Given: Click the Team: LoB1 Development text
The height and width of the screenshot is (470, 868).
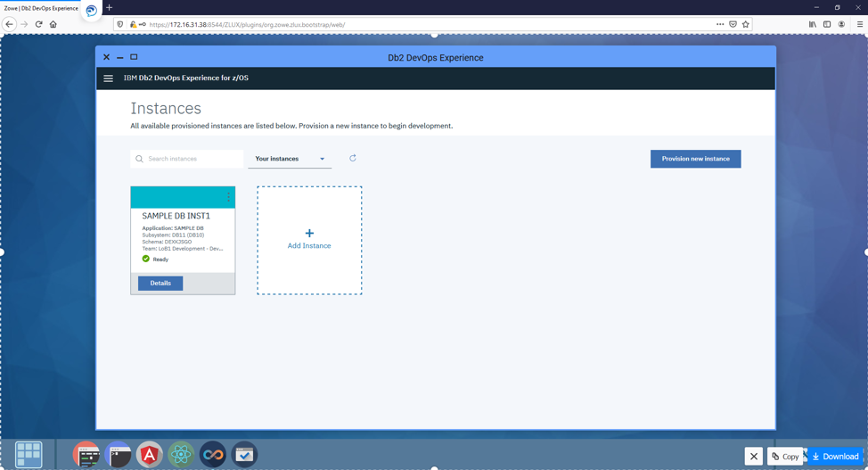Looking at the screenshot, I should pyautogui.click(x=183, y=249).
